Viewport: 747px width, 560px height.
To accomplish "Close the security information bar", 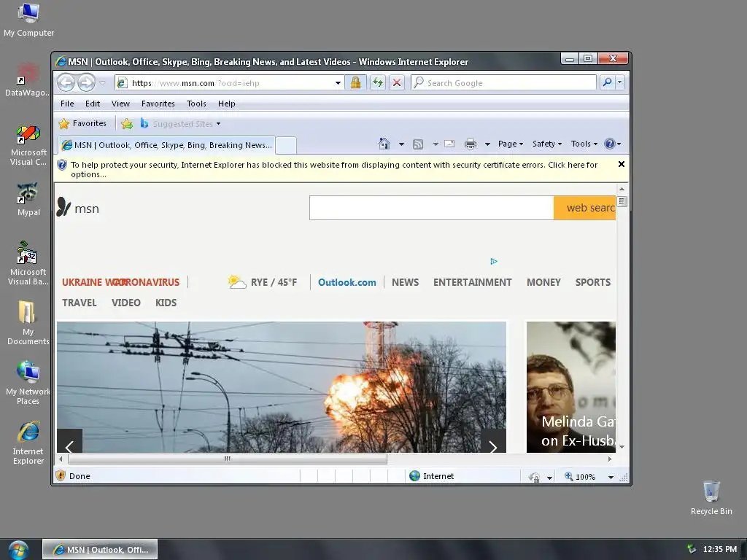I will coord(622,164).
